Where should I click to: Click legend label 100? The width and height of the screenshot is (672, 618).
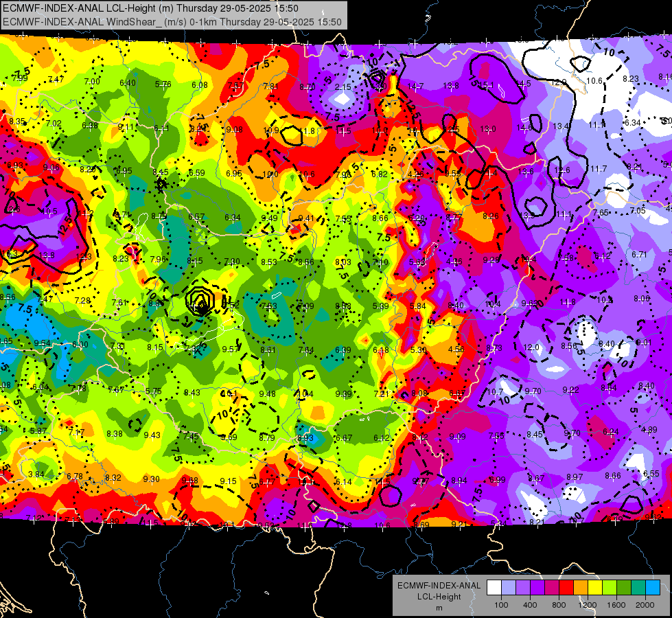pyautogui.click(x=501, y=605)
